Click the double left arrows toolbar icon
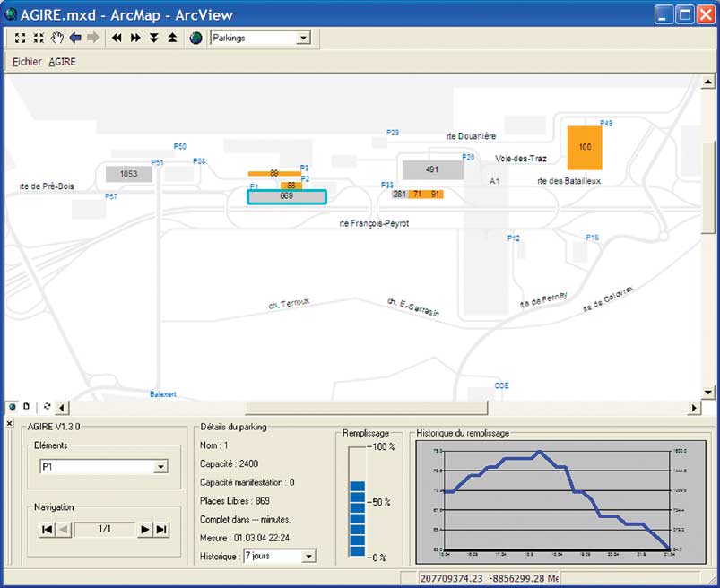 click(x=117, y=38)
